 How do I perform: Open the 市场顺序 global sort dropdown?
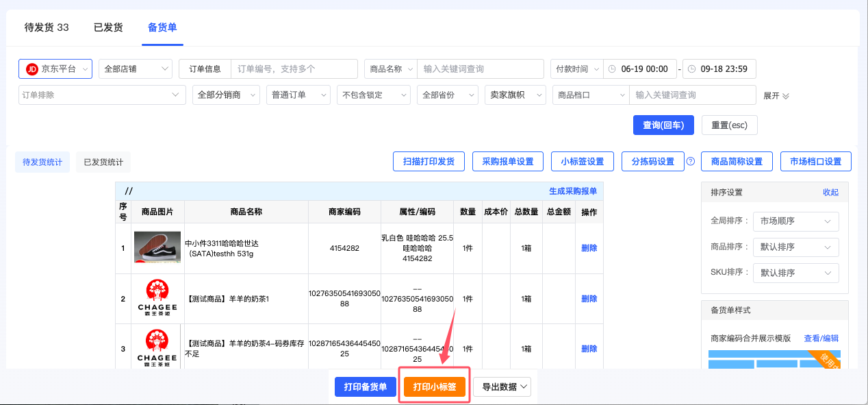(x=795, y=221)
